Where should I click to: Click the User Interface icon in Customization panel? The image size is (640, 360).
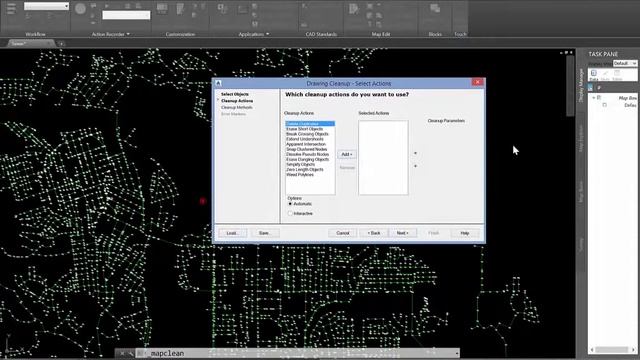pos(162,9)
